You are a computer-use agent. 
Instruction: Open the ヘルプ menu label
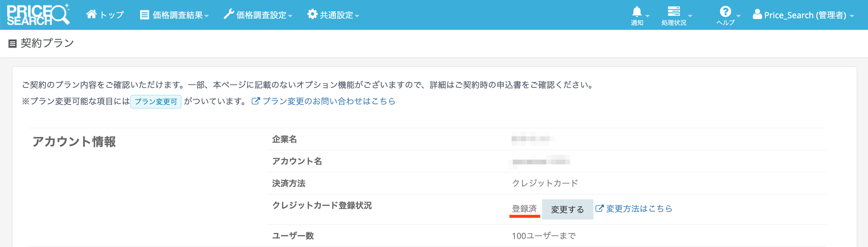(x=725, y=23)
